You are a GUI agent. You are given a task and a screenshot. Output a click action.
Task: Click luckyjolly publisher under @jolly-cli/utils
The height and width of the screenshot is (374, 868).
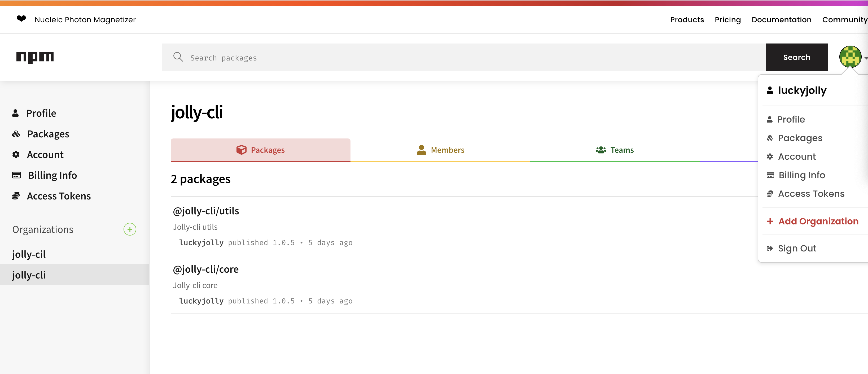(x=201, y=242)
